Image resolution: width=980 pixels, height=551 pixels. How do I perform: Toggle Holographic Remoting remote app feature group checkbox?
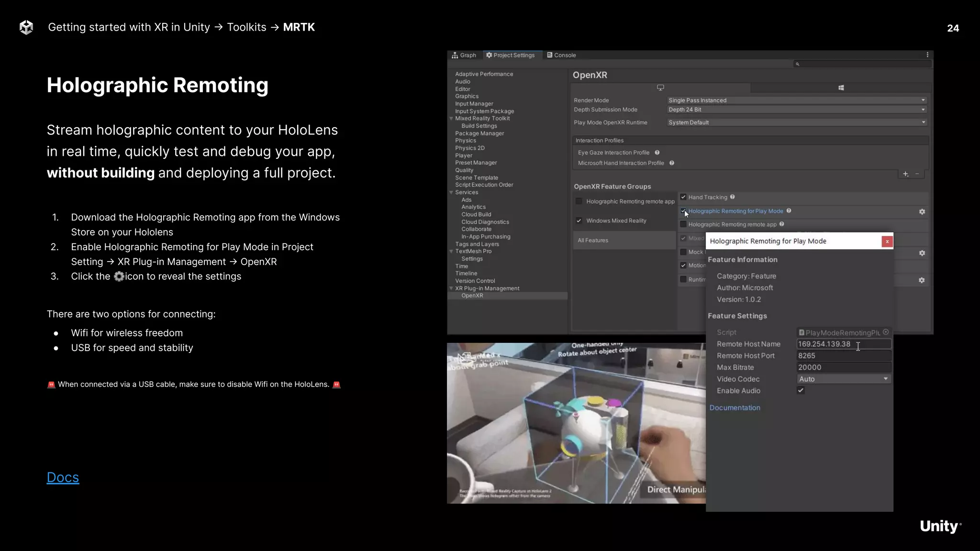pos(579,201)
